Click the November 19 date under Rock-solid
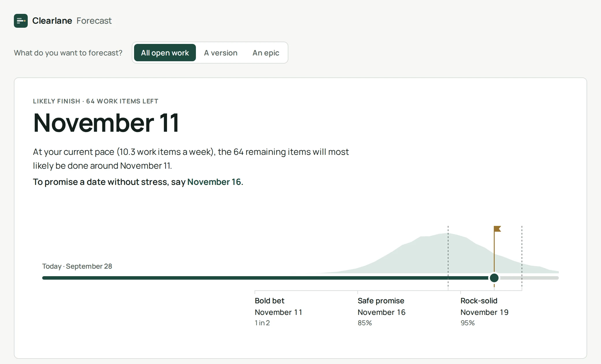This screenshot has width=601, height=364. click(485, 312)
